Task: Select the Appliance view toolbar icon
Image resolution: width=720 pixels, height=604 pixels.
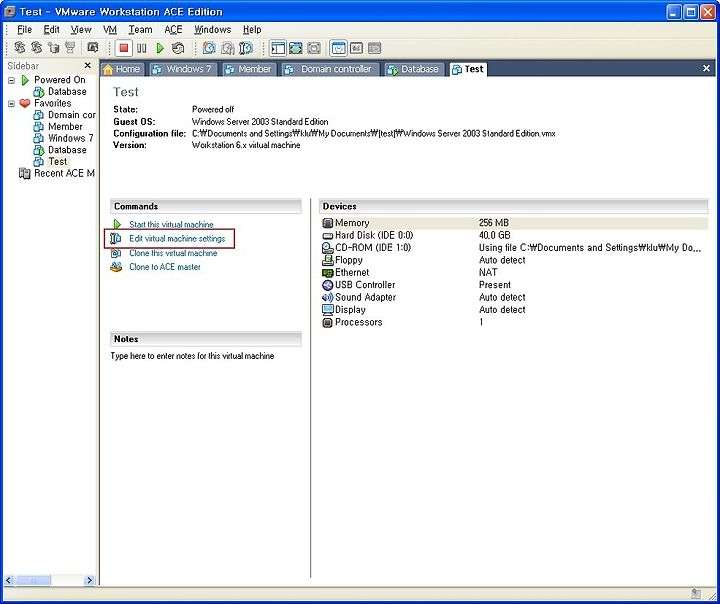Action: (x=375, y=48)
